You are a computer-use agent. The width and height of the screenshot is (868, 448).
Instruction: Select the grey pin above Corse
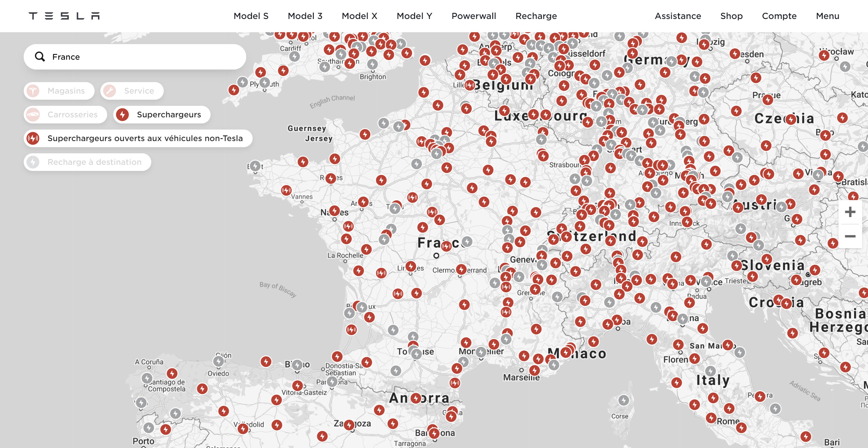coord(624,400)
